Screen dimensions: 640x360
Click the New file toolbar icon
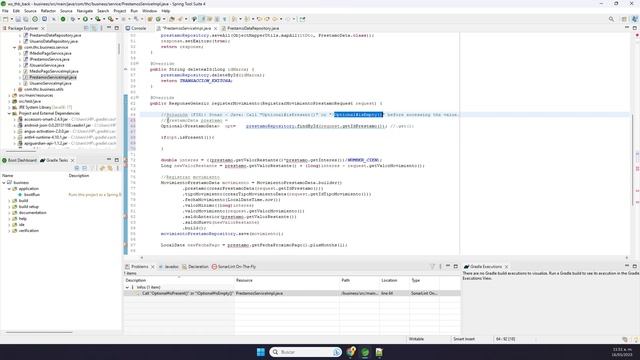(x=5, y=19)
